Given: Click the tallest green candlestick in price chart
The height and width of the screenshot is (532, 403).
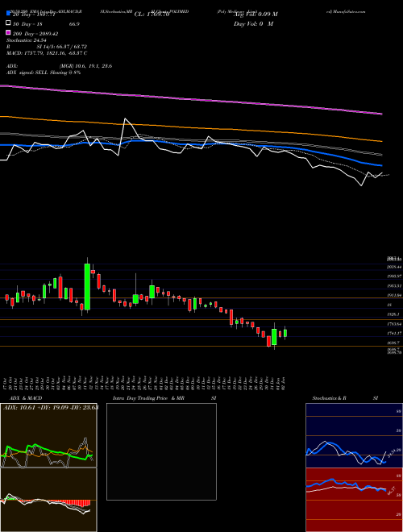Looking at the screenshot, I should coord(88,287).
